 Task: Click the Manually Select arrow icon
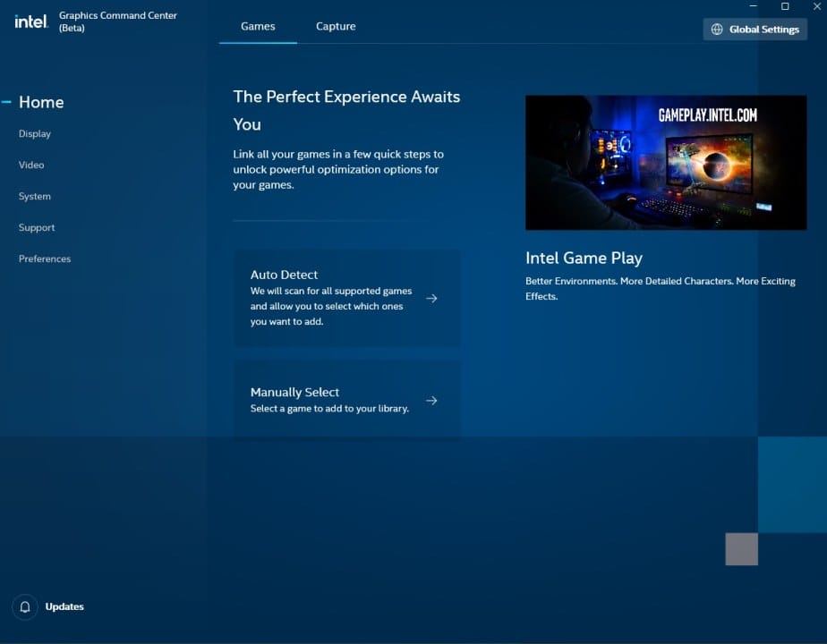tap(432, 401)
